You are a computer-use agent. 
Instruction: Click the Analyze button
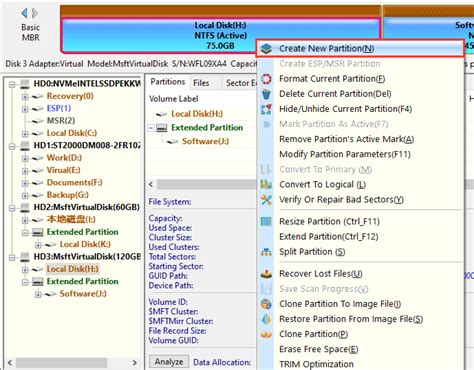(169, 362)
